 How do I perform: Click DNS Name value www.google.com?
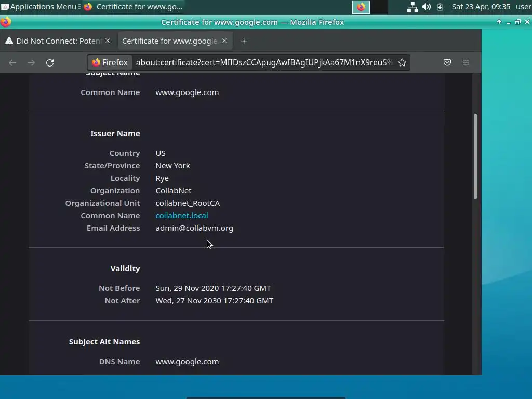187,362
